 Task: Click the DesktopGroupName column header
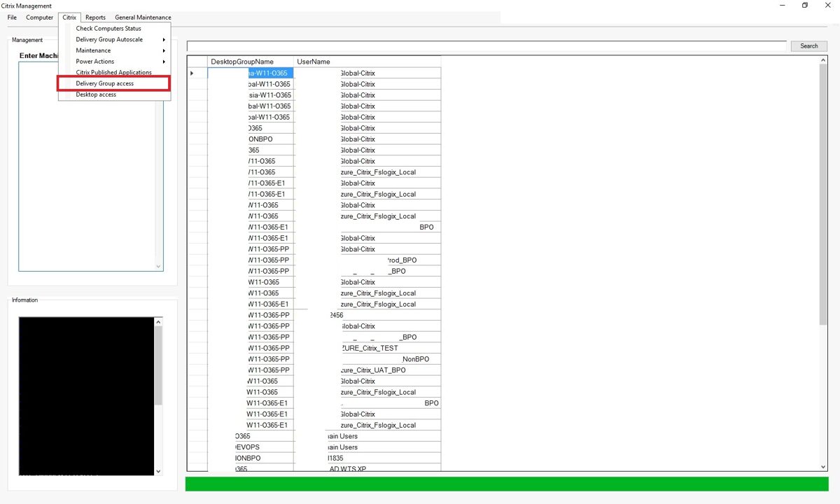pos(251,62)
